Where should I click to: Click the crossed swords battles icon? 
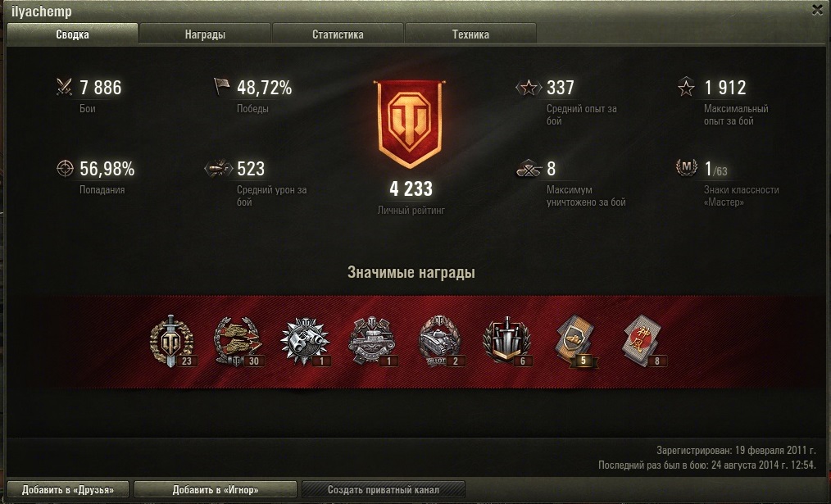pyautogui.click(x=64, y=87)
